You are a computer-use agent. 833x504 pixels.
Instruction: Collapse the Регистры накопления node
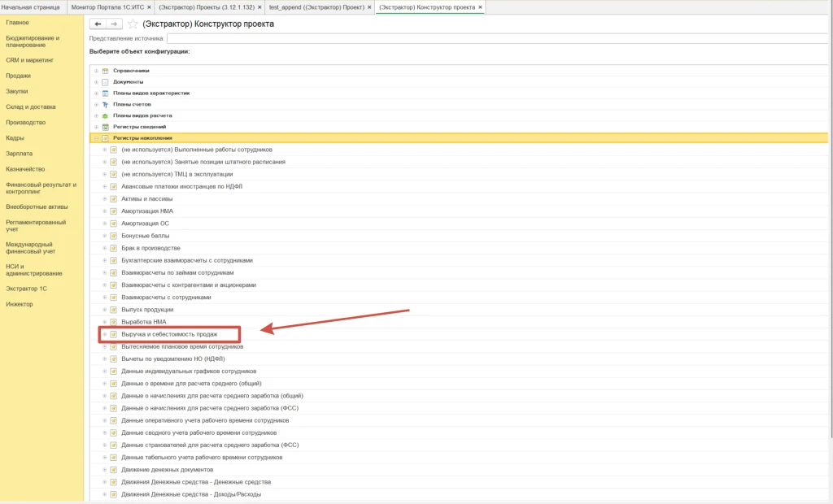(96, 138)
